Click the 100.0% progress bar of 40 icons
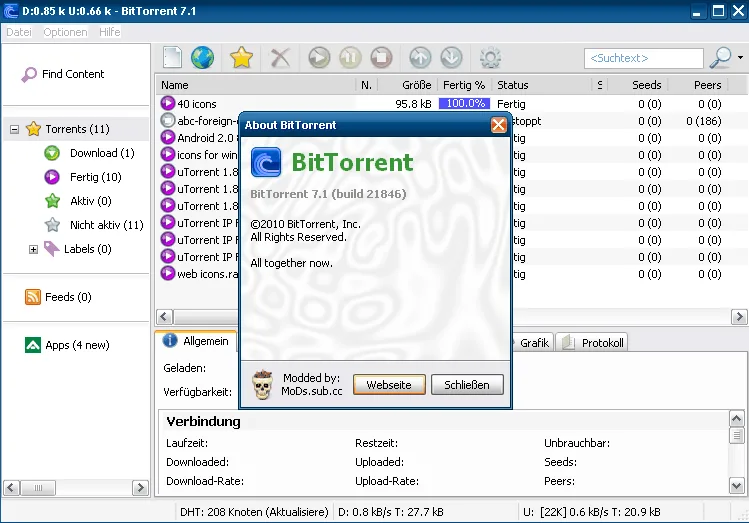The image size is (749, 523). [464, 104]
